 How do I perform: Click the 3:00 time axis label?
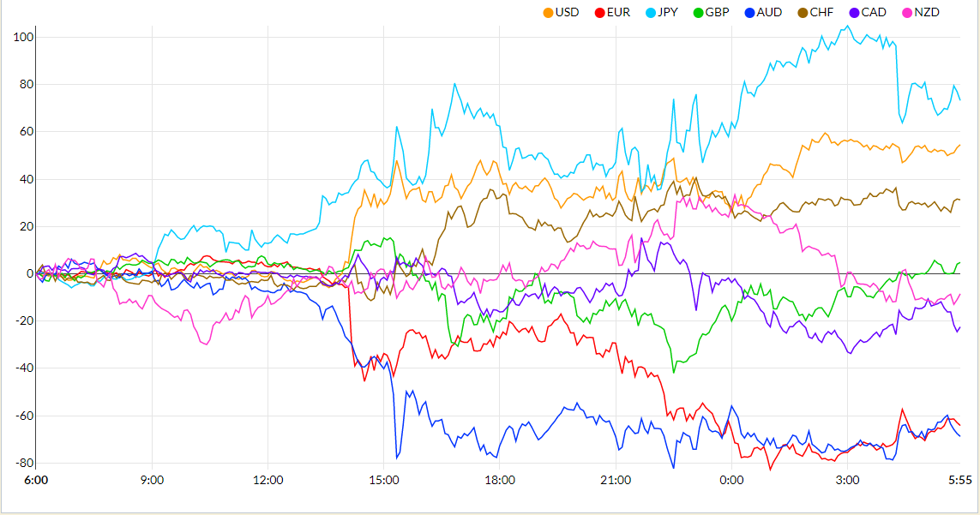tap(847, 481)
